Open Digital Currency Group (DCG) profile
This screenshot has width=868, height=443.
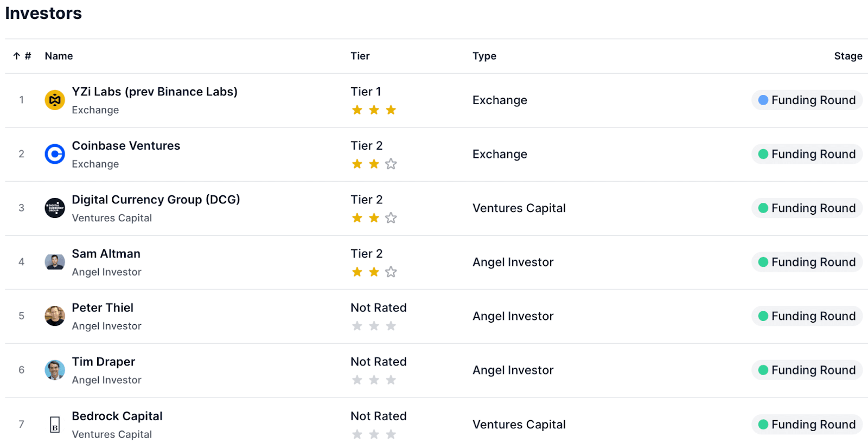coord(156,200)
